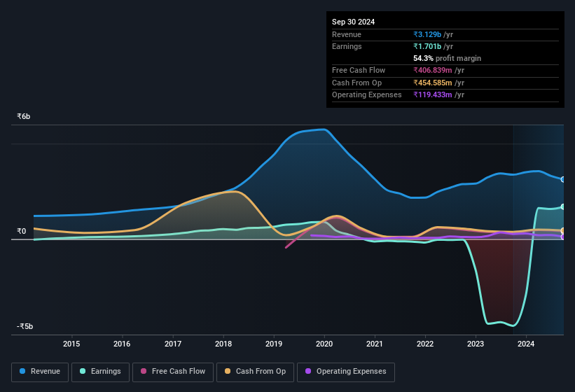The image size is (575, 392).
Task: Toggle the Free Cash Flow legend button
Action: click(x=173, y=372)
